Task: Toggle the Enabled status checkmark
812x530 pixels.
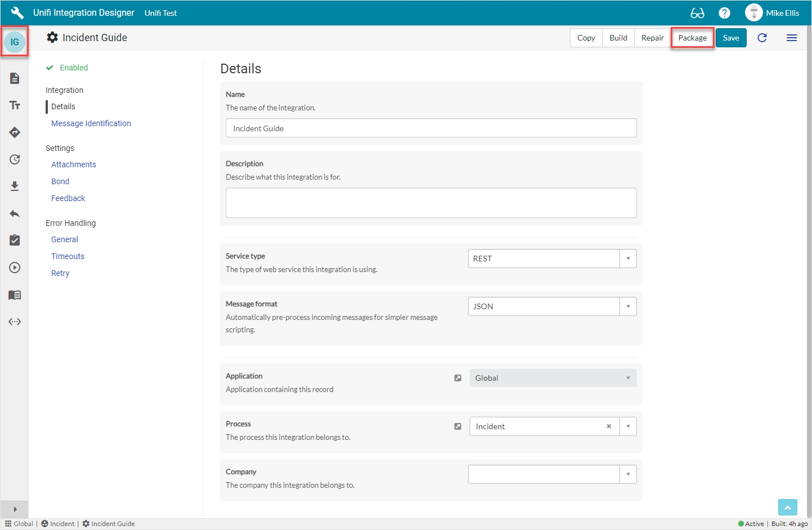Action: (50, 68)
